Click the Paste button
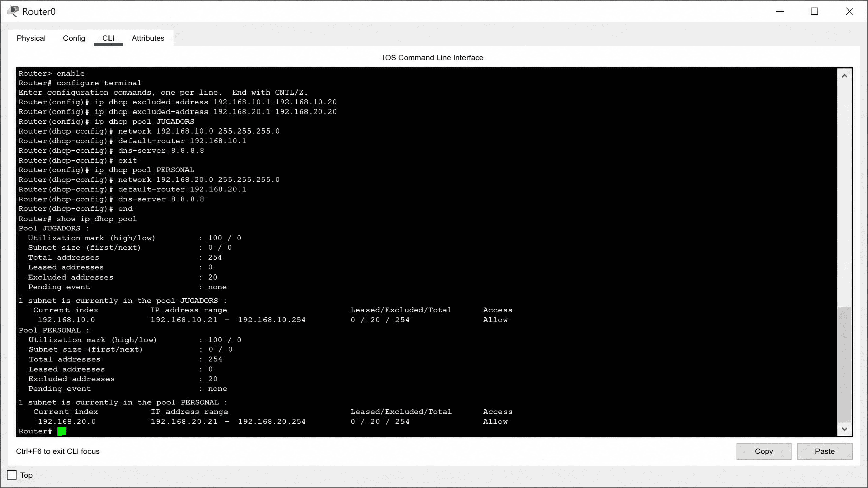 click(825, 451)
